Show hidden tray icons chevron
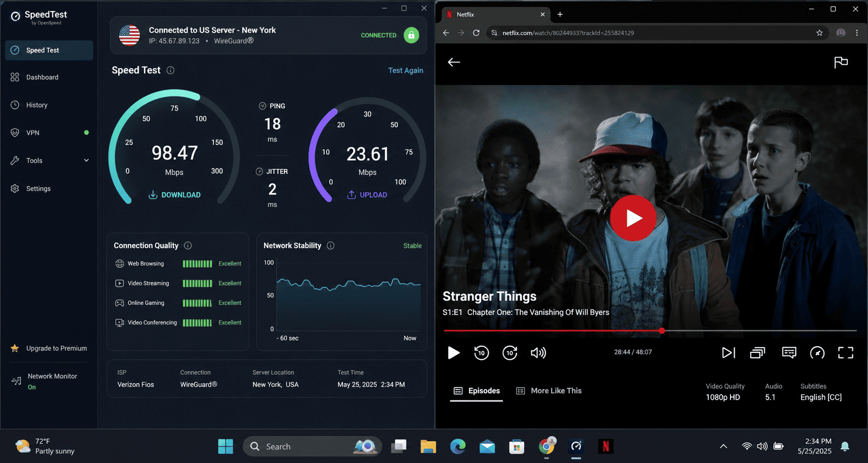 723,446
